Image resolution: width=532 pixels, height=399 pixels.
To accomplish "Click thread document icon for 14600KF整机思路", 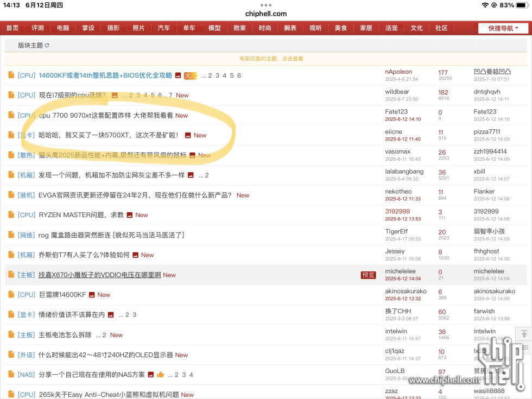I will 11,75.
